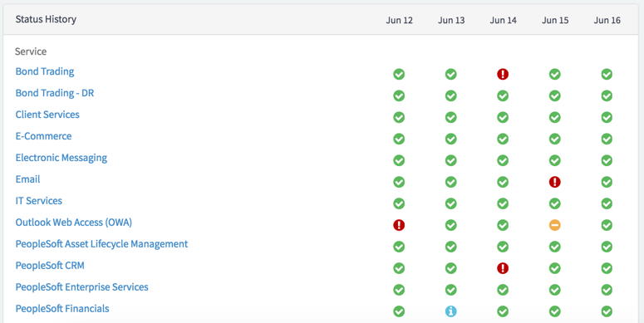Click Client Services check for Jun 14
Screen dimensions: 644x323
pyautogui.click(x=503, y=117)
